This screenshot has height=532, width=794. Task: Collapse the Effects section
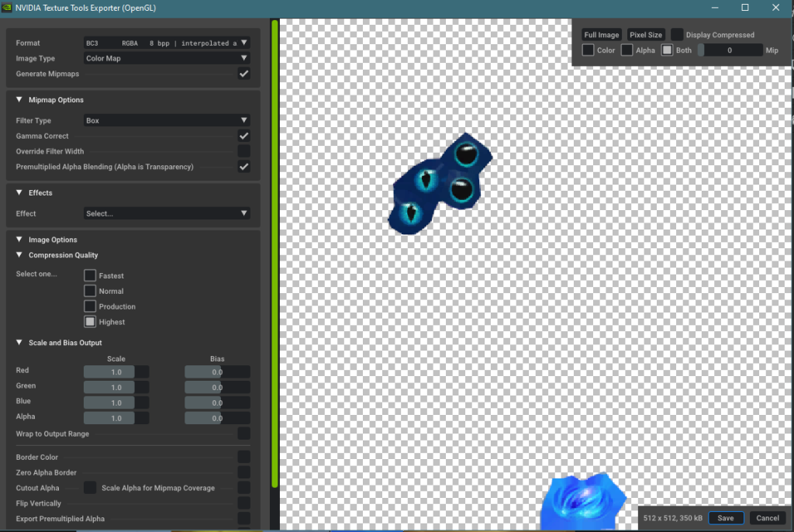point(19,192)
